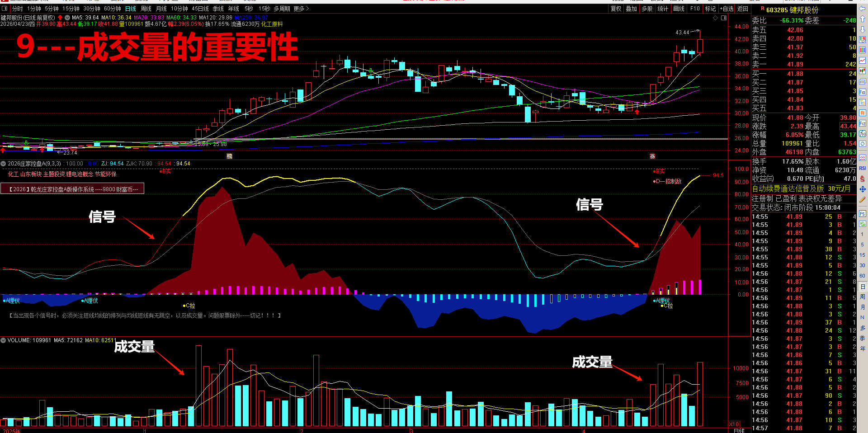This screenshot has width=868, height=433.
Task: Click the orange 自 self-select sidebar icon
Action: coord(863,113)
